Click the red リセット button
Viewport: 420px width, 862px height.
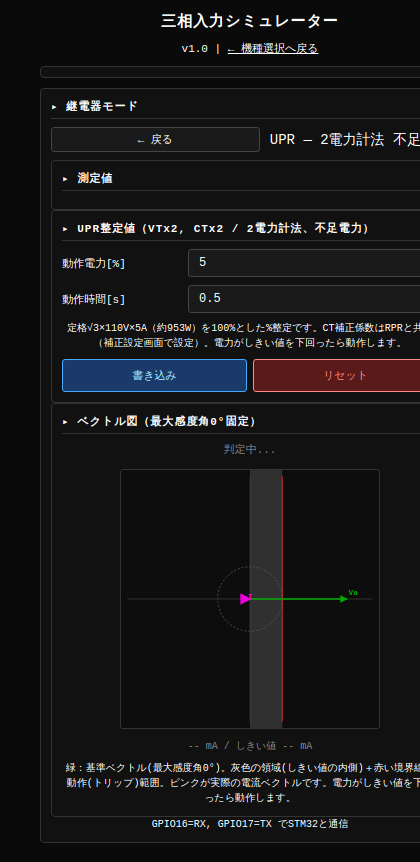click(x=336, y=375)
